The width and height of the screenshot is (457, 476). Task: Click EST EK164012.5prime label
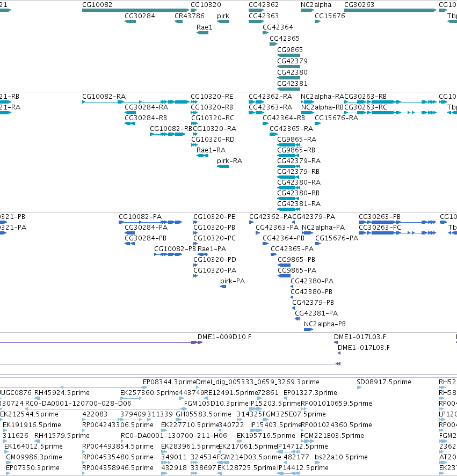pyautogui.click(x=33, y=446)
